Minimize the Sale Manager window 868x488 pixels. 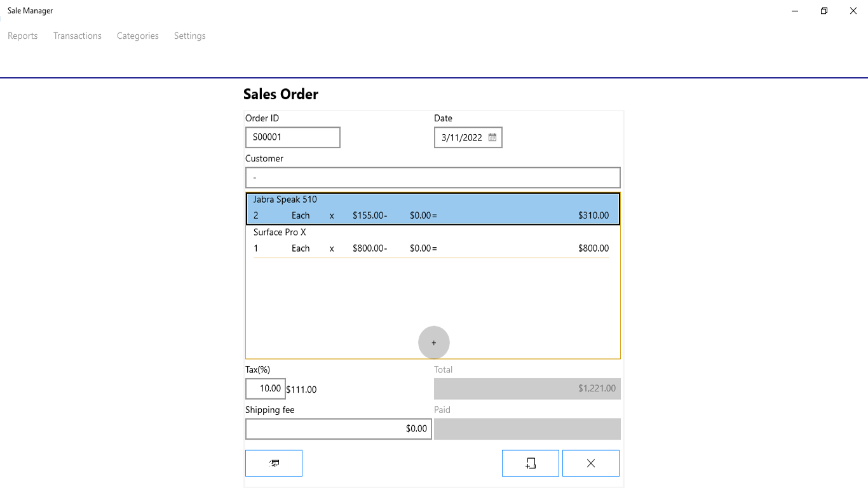click(795, 11)
